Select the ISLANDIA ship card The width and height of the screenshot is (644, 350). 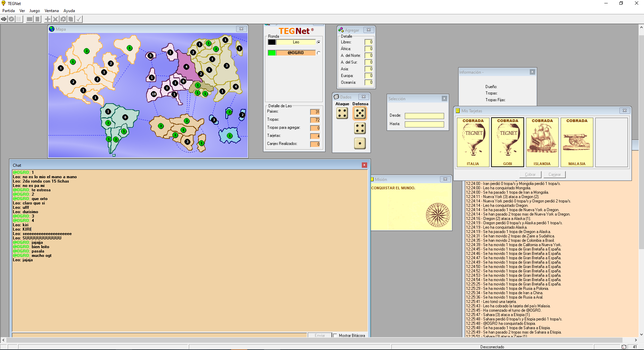pyautogui.click(x=542, y=142)
